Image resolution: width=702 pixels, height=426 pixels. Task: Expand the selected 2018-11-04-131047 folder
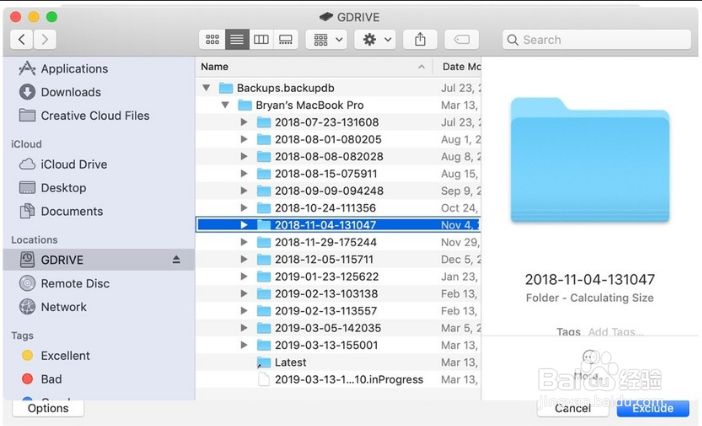[x=244, y=225]
